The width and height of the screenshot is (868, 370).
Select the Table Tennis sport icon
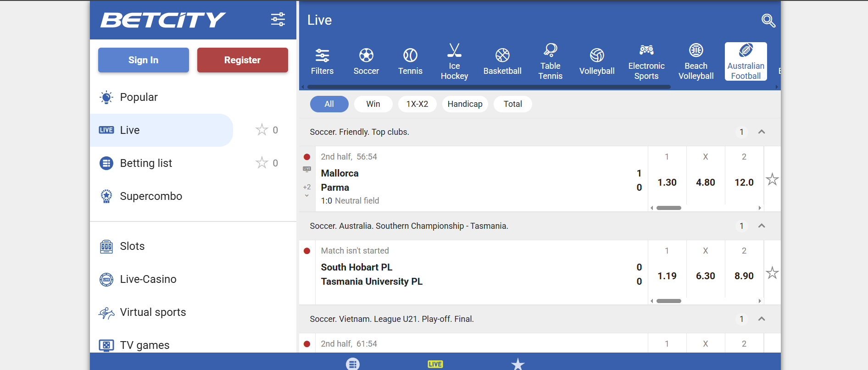tap(550, 61)
